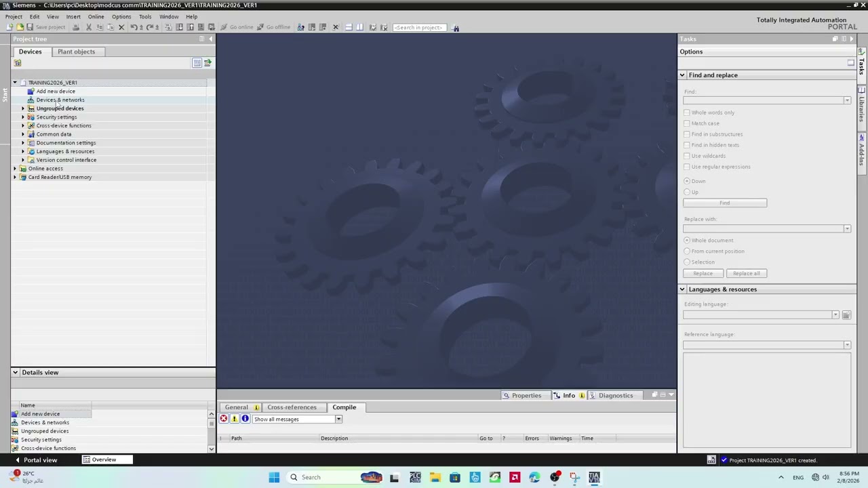
Task: Select Version control interface tree item
Action: pos(66,160)
